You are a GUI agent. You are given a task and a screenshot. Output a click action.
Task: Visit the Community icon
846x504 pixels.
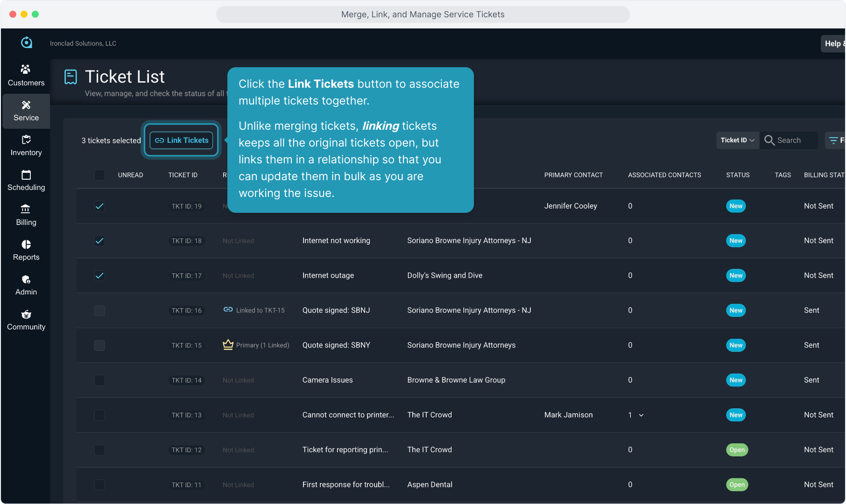(26, 315)
